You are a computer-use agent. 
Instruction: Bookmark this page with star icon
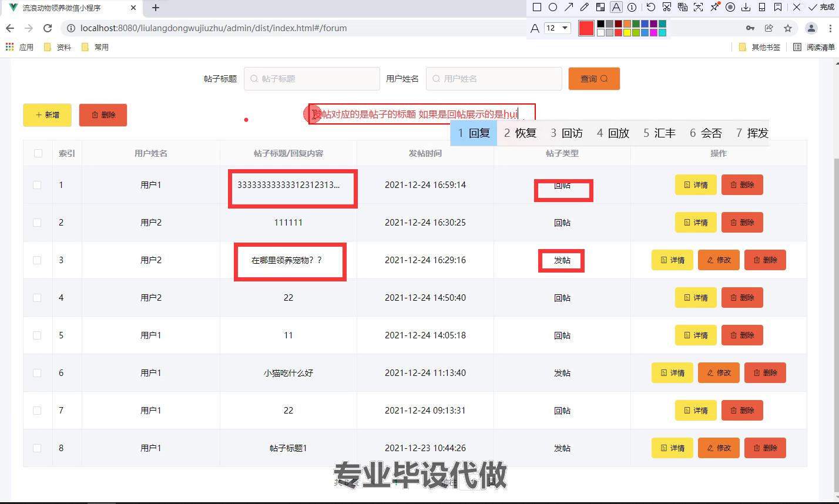click(788, 28)
